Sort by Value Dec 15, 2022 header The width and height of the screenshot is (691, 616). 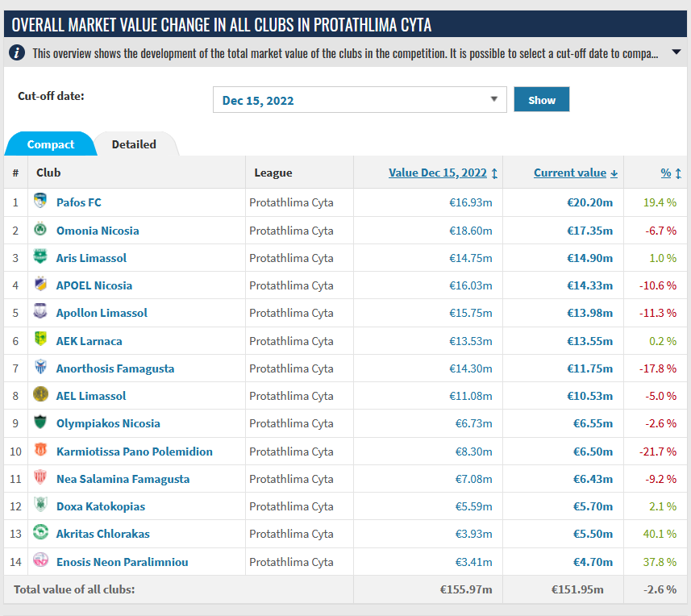[438, 173]
